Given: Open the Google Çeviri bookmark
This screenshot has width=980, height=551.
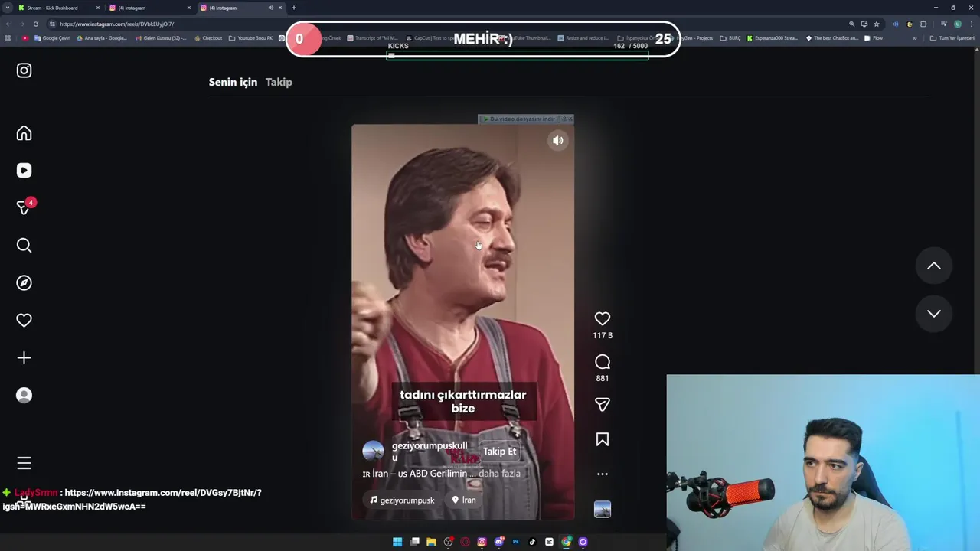Looking at the screenshot, I should click(x=52, y=38).
